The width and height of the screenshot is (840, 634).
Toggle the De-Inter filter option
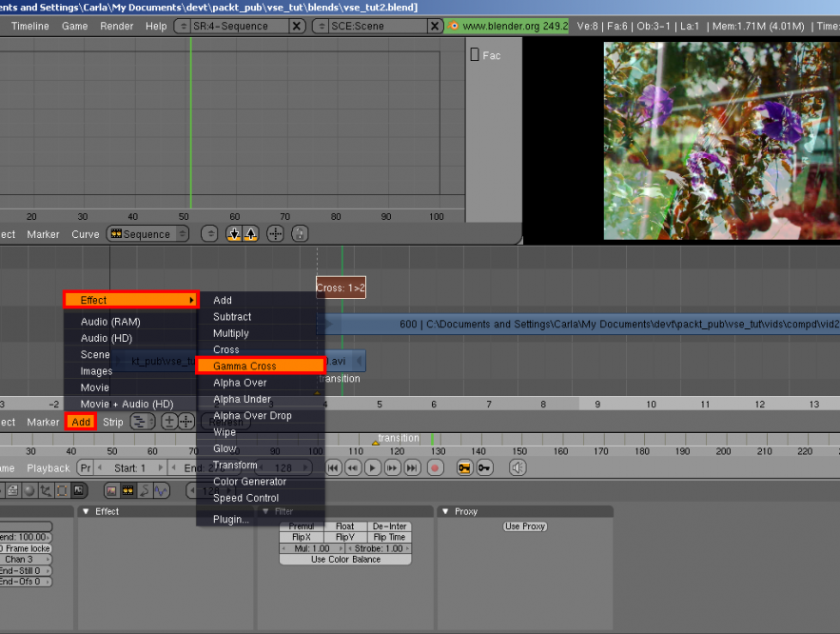pos(389,526)
